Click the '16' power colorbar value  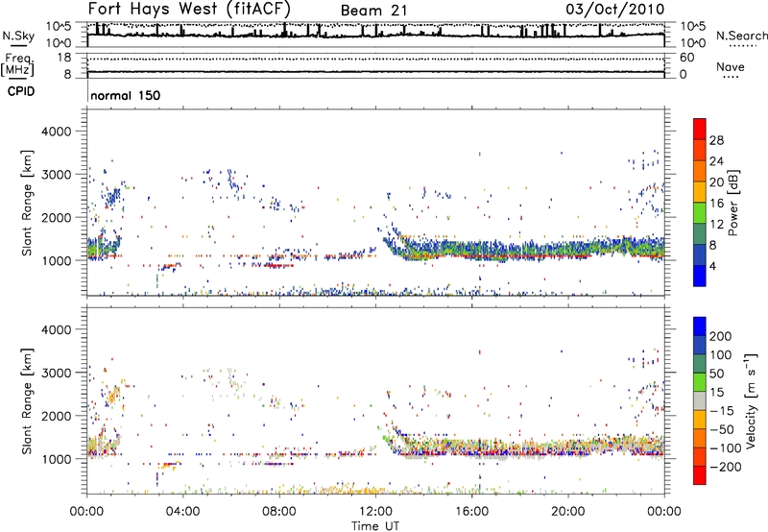(x=716, y=204)
